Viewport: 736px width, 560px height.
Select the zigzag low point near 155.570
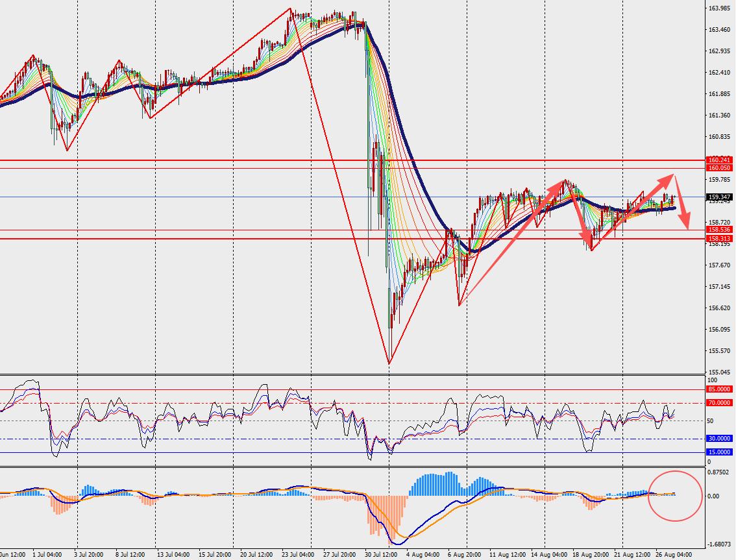(389, 364)
